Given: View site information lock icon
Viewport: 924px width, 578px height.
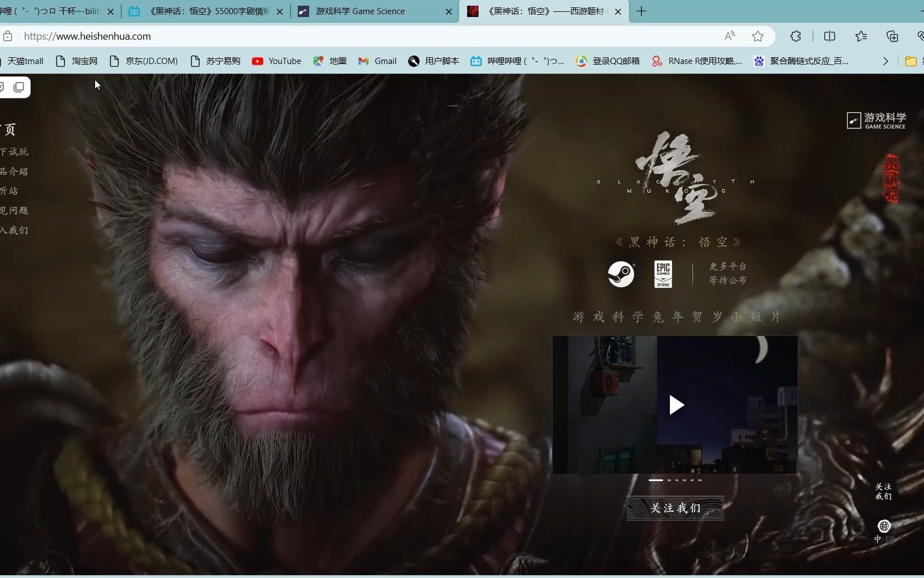Looking at the screenshot, I should (x=8, y=36).
